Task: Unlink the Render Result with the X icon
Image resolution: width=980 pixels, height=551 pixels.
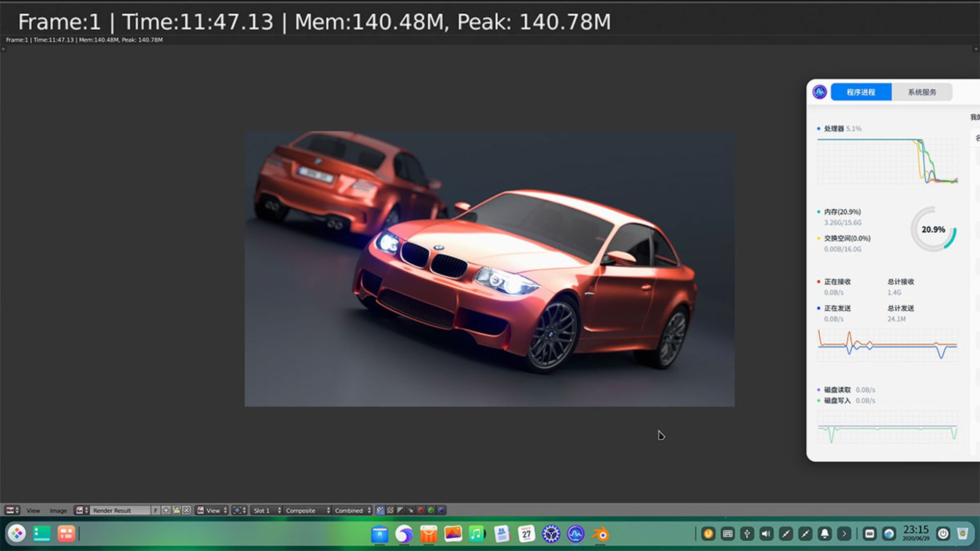Action: tap(187, 510)
